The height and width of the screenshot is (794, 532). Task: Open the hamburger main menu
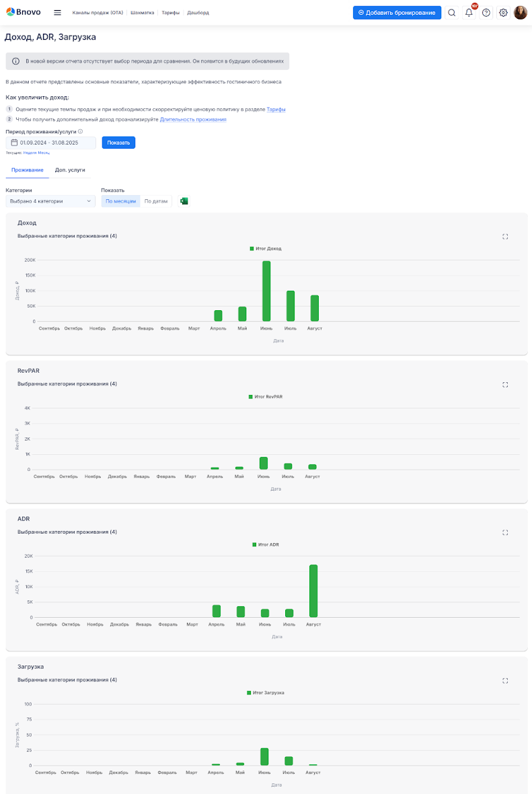[x=57, y=12]
